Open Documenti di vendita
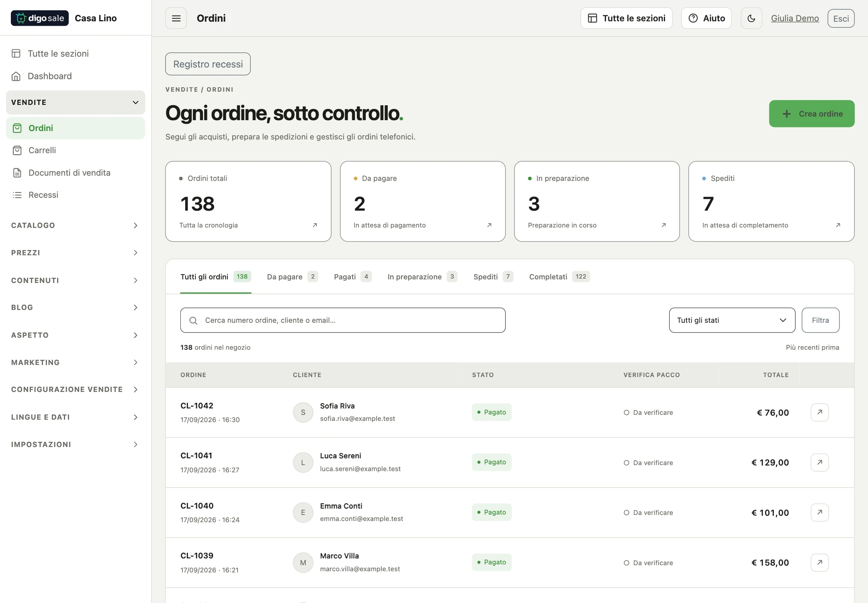The width and height of the screenshot is (868, 603). (76, 172)
